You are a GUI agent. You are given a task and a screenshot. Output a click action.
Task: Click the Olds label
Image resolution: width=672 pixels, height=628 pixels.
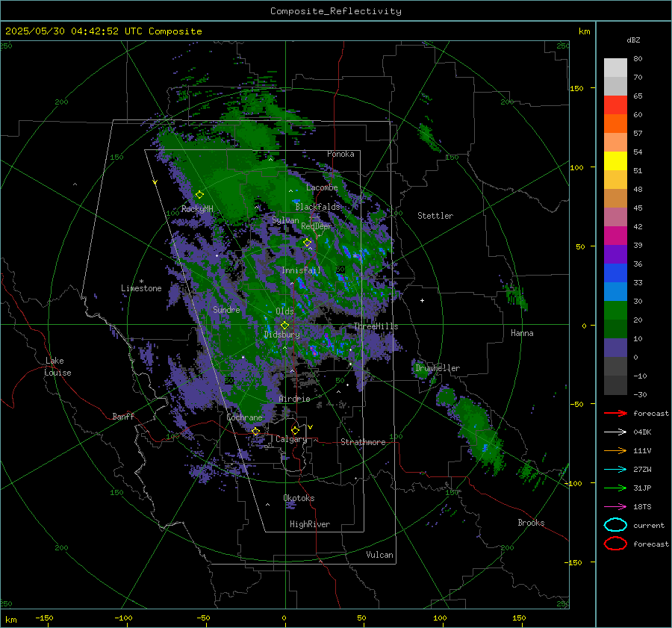(x=284, y=311)
